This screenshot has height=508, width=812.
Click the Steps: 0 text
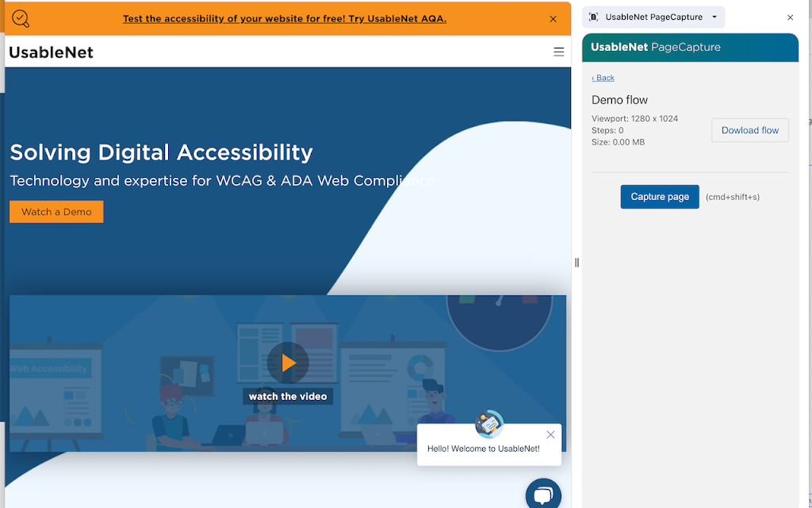607,131
